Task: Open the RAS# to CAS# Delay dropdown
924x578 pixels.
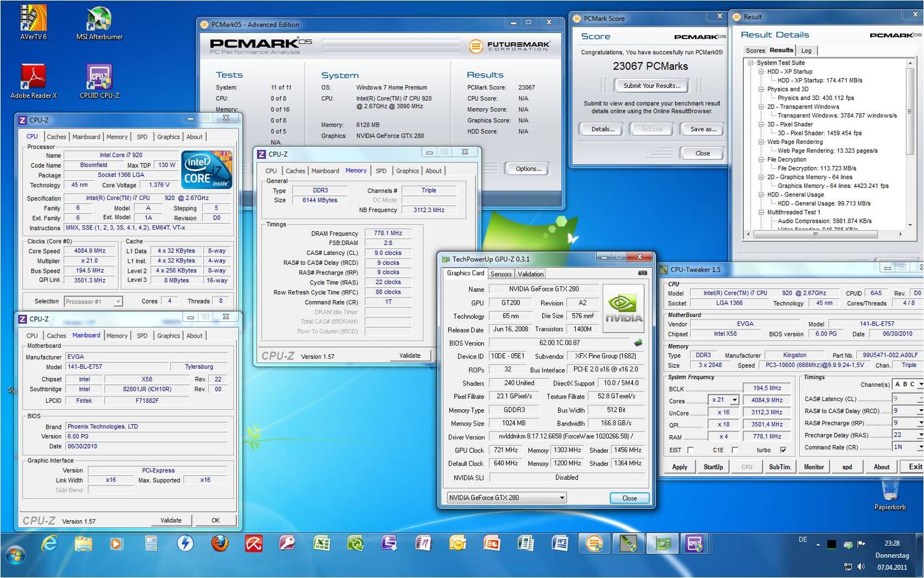Action: pyautogui.click(x=920, y=410)
